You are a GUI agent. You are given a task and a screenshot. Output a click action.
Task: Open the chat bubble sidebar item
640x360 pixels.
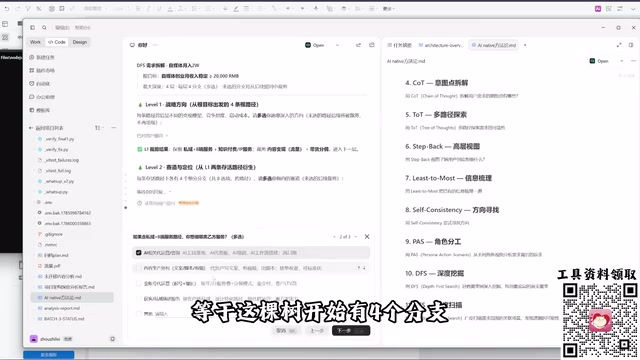[x=31, y=97]
